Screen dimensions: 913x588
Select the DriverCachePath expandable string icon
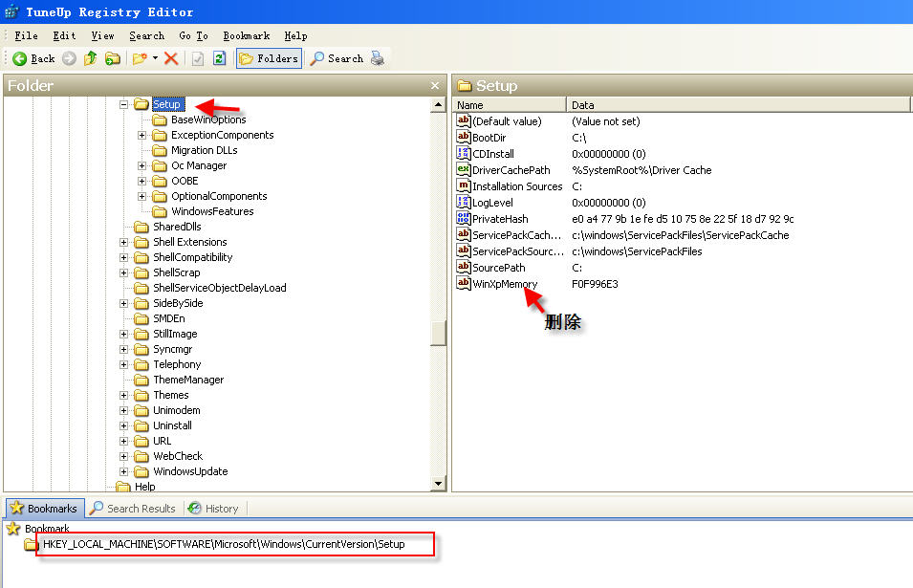click(x=464, y=169)
